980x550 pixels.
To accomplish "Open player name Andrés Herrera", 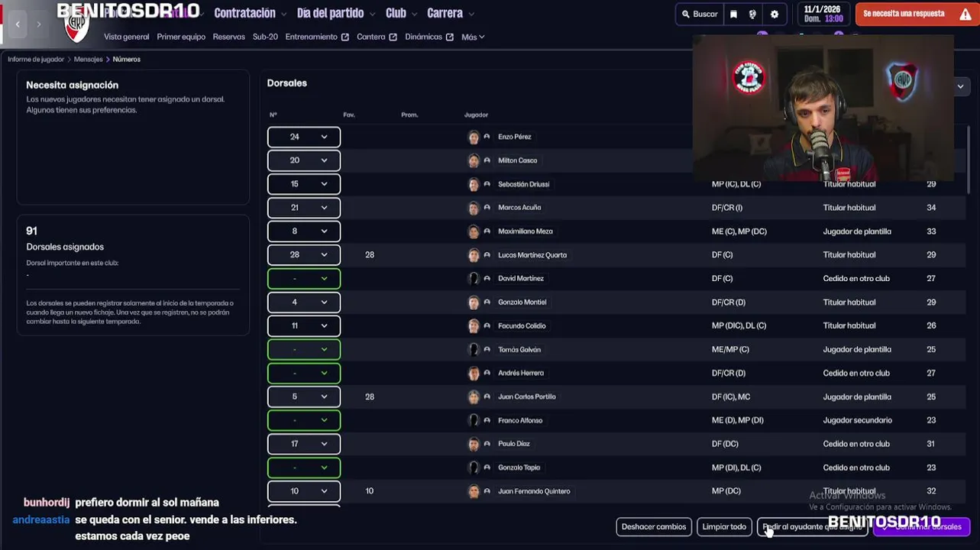I will [x=521, y=374].
